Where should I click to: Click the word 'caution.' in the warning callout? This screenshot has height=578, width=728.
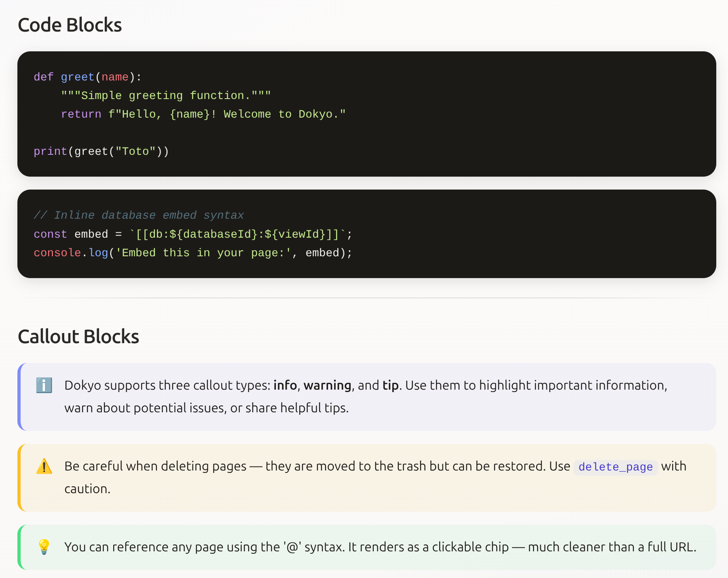[x=87, y=489]
